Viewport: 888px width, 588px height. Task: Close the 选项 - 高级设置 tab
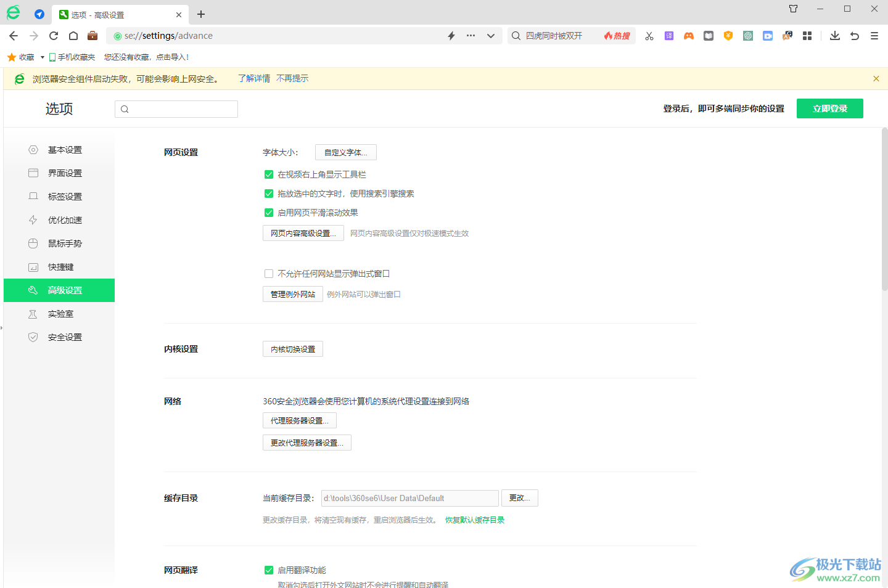point(179,15)
